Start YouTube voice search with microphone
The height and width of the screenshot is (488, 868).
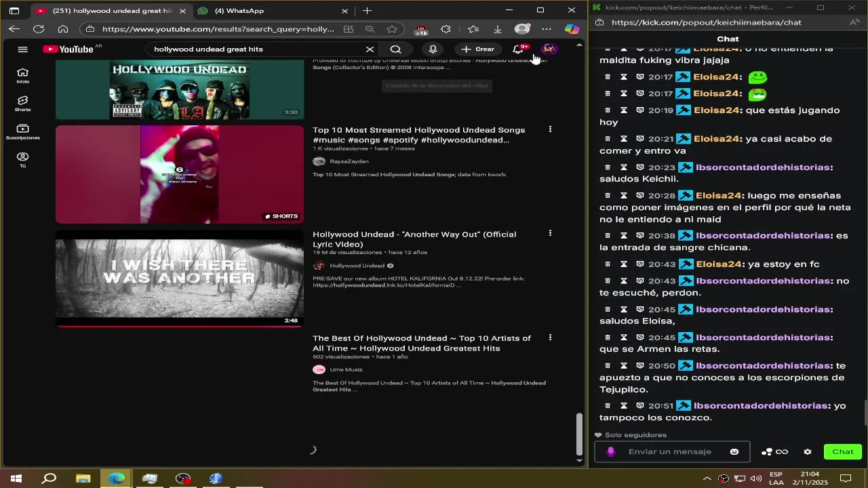[433, 49]
